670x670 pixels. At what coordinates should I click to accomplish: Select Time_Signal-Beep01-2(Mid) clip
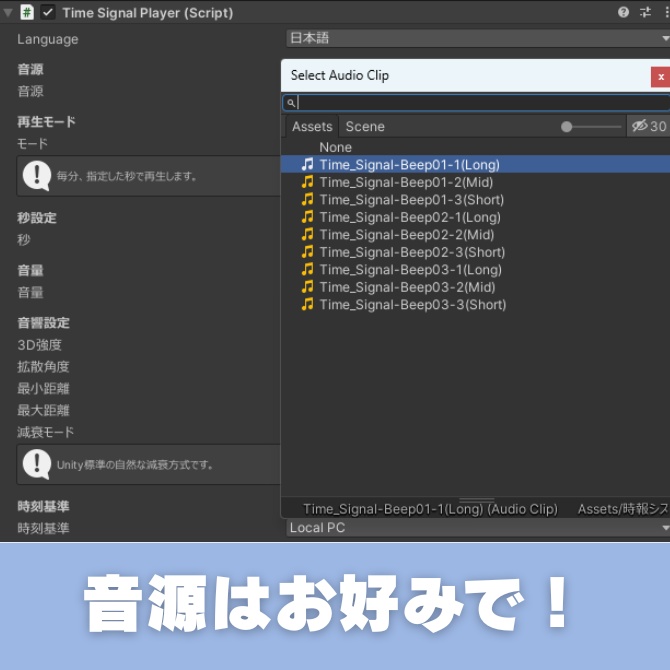(x=475, y=182)
